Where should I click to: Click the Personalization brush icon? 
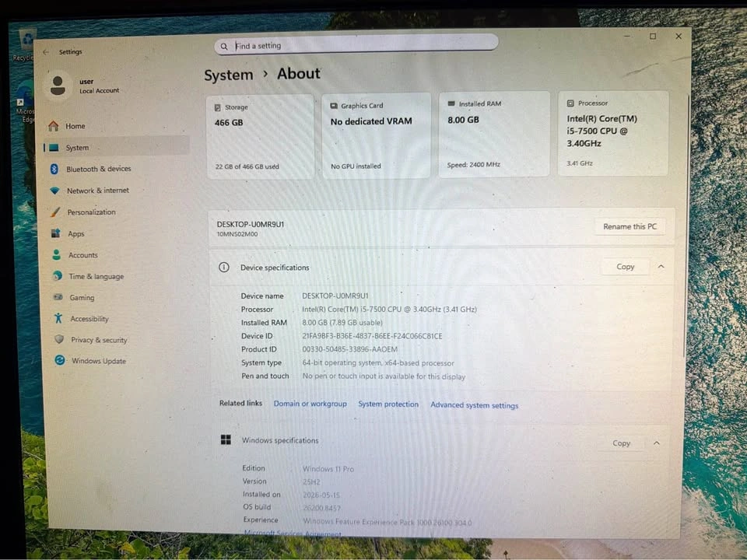pyautogui.click(x=55, y=212)
